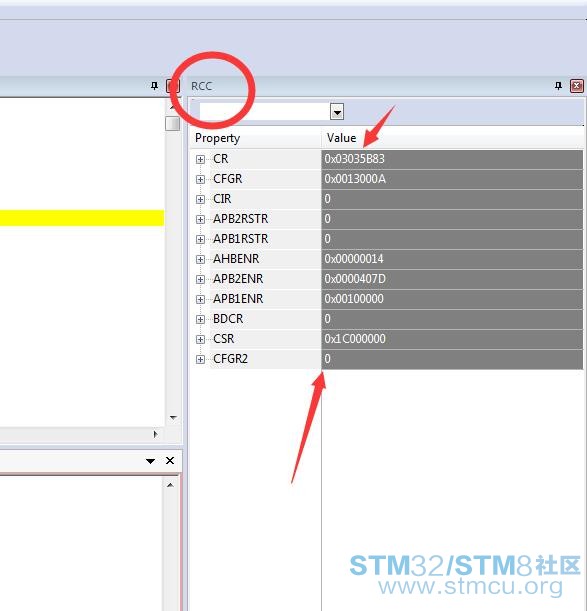The height and width of the screenshot is (611, 587).
Task: Click the CFGR2 property label
Action: [x=230, y=359]
